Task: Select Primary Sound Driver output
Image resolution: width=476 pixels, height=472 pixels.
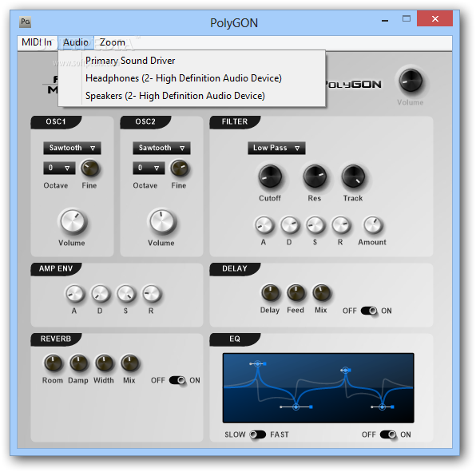Action: click(x=192, y=61)
